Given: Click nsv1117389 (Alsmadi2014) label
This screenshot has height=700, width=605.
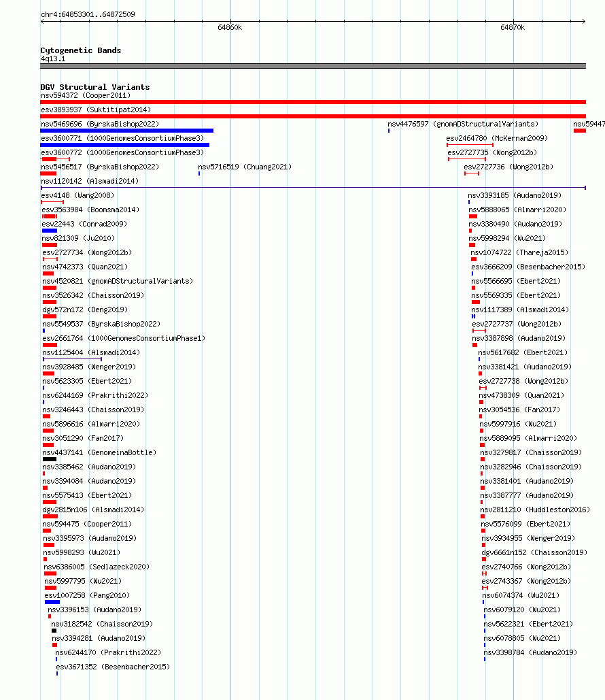Looking at the screenshot, I should (520, 310).
